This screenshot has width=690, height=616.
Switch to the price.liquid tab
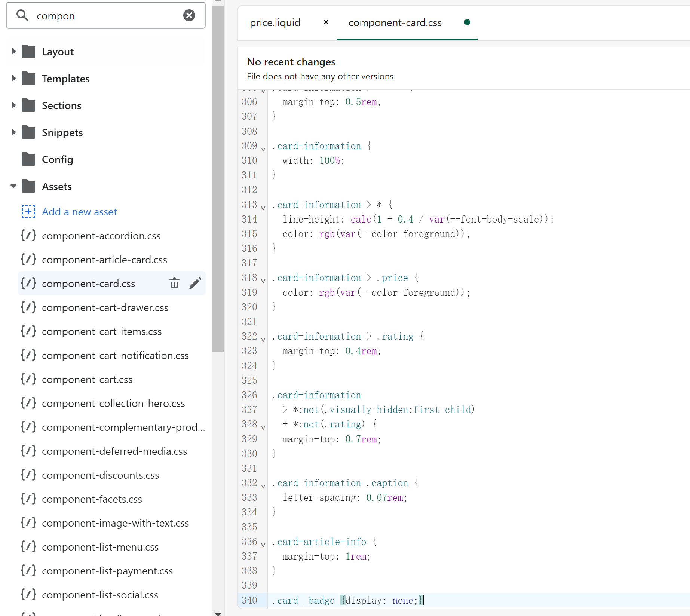click(x=275, y=22)
